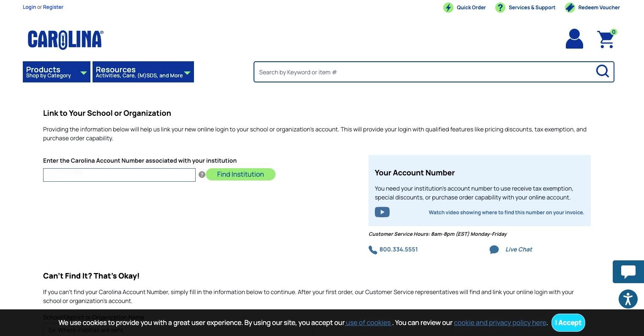The height and width of the screenshot is (336, 644).
Task: Focus the Carolina Account Number input field
Action: pos(119,175)
